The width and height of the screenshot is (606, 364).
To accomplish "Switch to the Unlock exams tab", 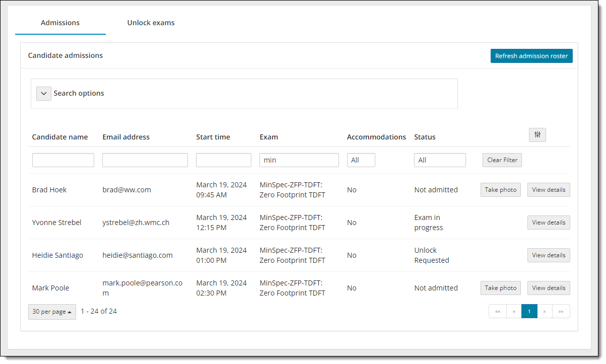I will pos(151,23).
